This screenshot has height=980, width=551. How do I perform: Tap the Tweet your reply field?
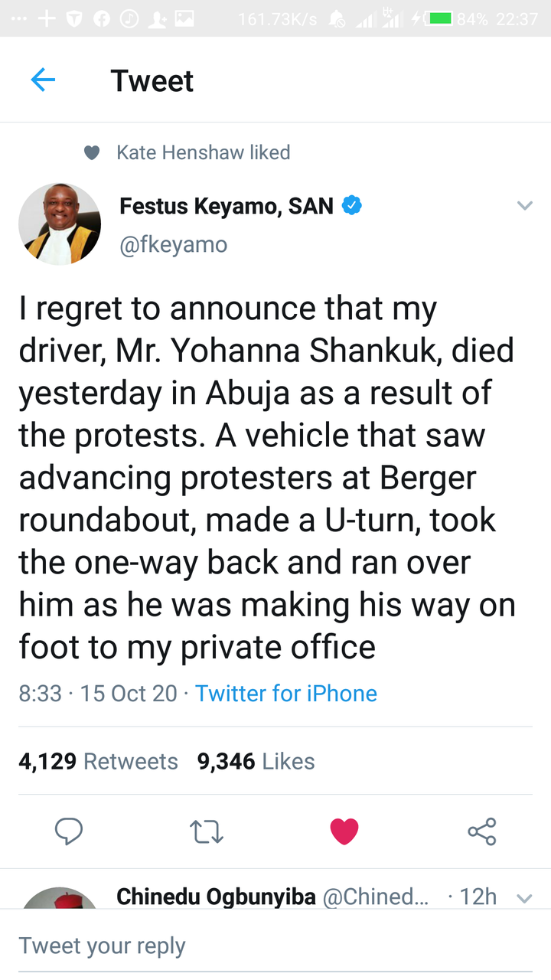pyautogui.click(x=275, y=946)
